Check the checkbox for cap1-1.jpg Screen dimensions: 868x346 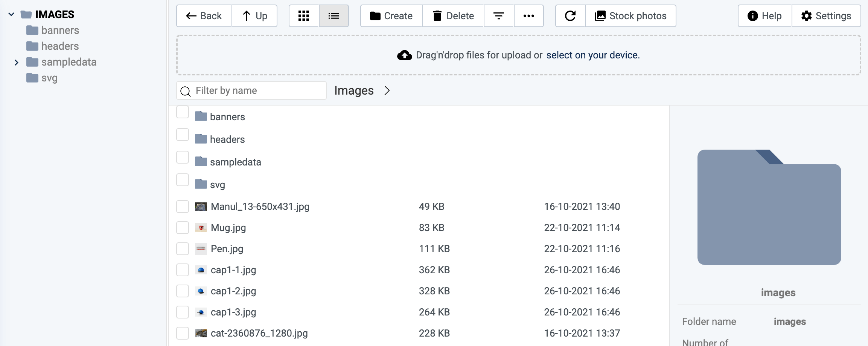pos(183,270)
